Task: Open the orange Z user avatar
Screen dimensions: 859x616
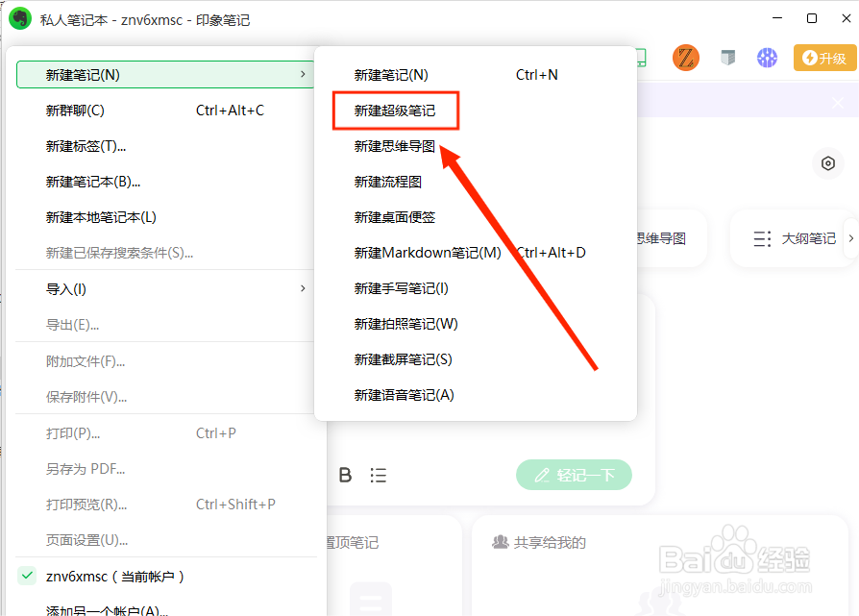Action: click(x=686, y=58)
